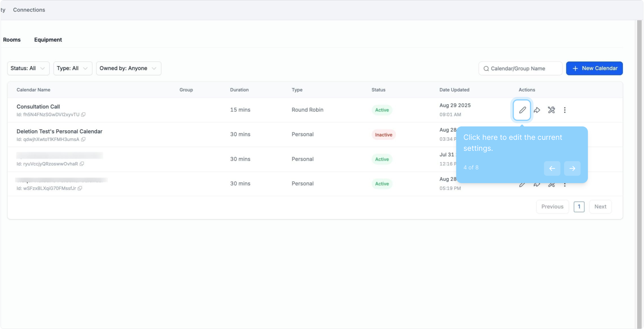Copy Deletion Test's Personal Calendar ID
The height and width of the screenshot is (329, 644).
pos(83,139)
